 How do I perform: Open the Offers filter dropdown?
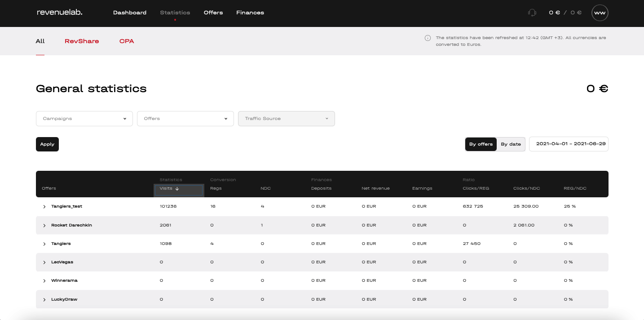click(x=185, y=119)
